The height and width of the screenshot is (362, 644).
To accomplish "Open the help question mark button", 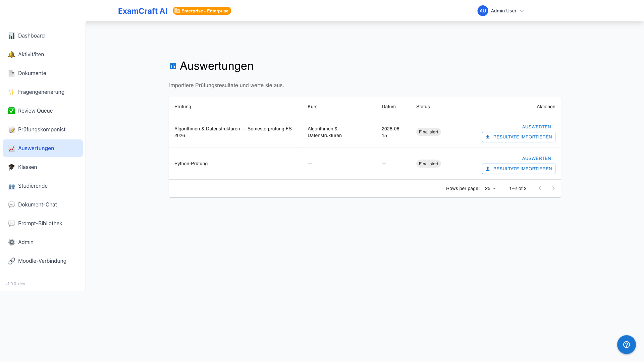I will pos(626,345).
